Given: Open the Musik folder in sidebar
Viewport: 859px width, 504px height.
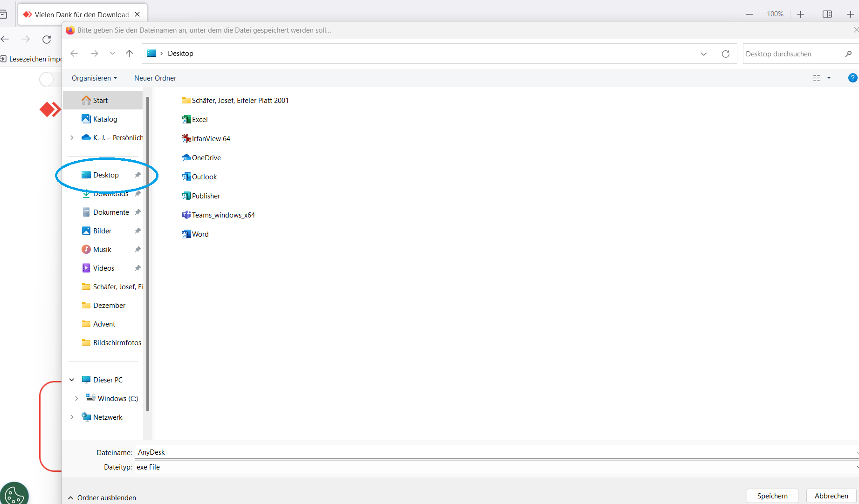Looking at the screenshot, I should [x=102, y=250].
